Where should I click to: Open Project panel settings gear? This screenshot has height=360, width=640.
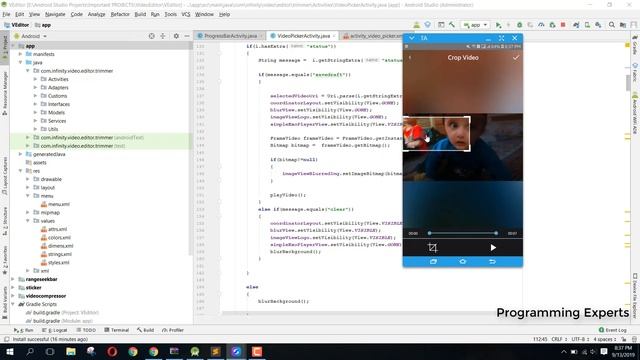176,36
